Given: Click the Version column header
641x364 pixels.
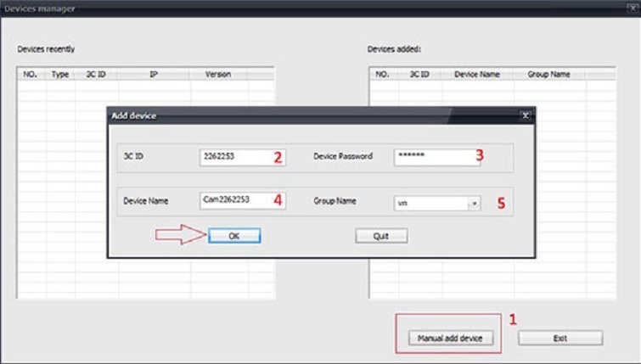Looking at the screenshot, I should [218, 75].
